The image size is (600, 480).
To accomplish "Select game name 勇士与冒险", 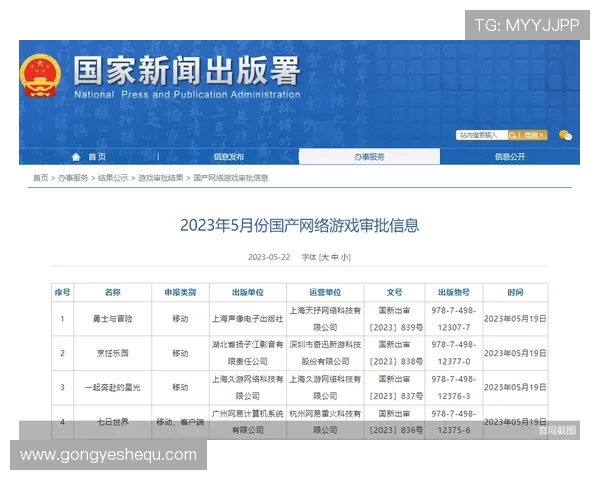I will [x=112, y=319].
